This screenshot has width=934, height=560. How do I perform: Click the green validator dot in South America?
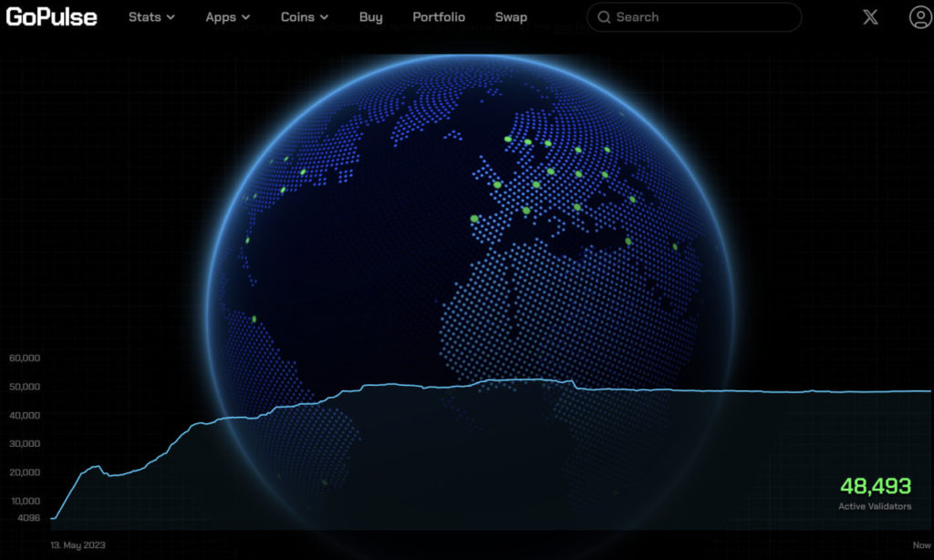[254, 319]
